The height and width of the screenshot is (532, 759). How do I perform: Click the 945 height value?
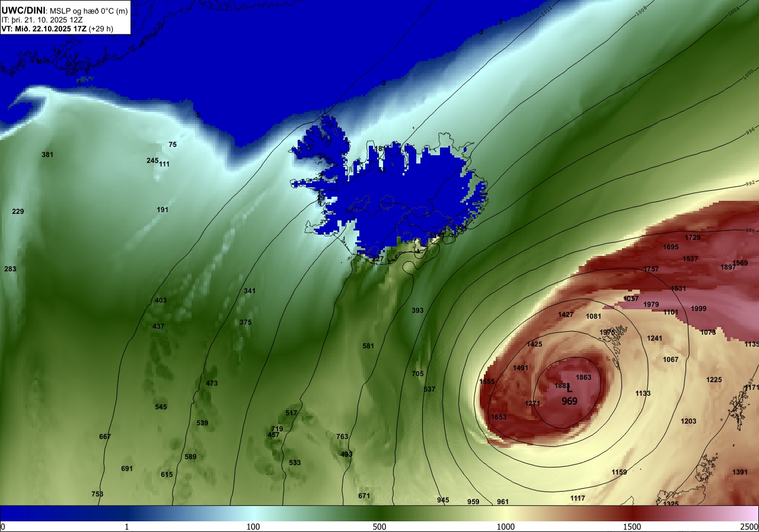443,500
